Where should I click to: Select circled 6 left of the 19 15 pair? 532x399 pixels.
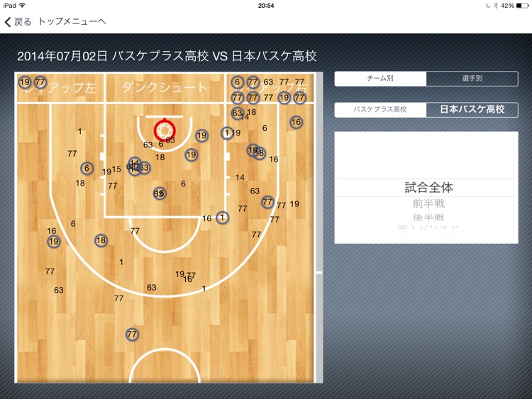tap(87, 168)
